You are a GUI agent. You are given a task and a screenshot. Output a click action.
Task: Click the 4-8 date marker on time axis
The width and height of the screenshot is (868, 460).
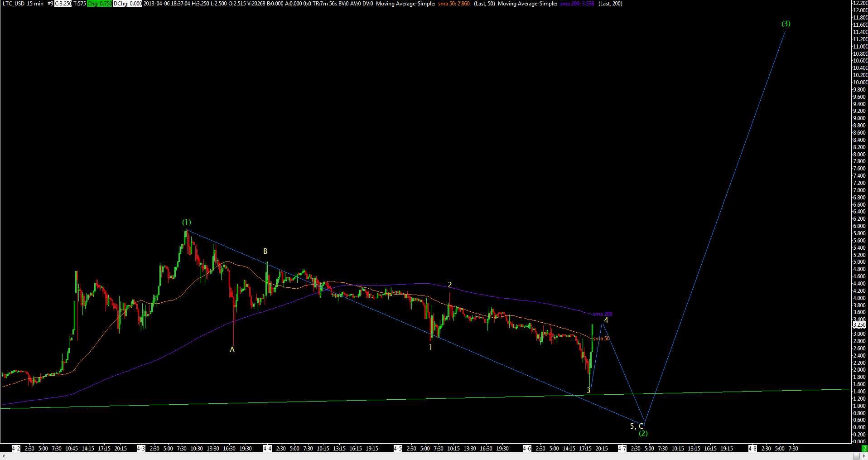pos(752,448)
